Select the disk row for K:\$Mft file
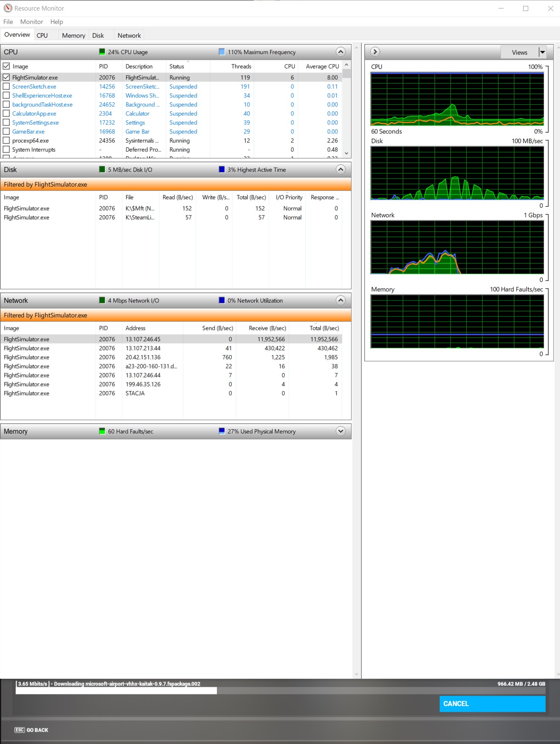This screenshot has width=560, height=744. [x=171, y=208]
